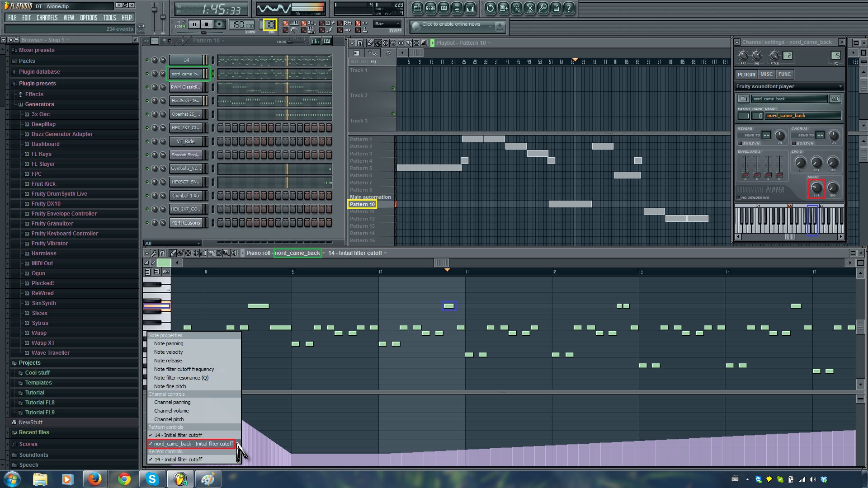Open Fruity soundfont player plugin dropdown

pos(789,86)
